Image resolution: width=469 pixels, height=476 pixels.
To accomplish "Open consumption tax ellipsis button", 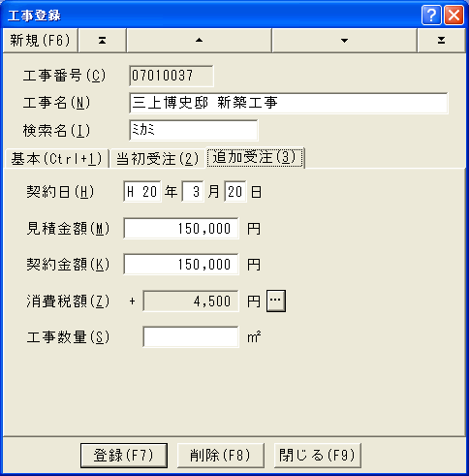I will click(x=276, y=301).
